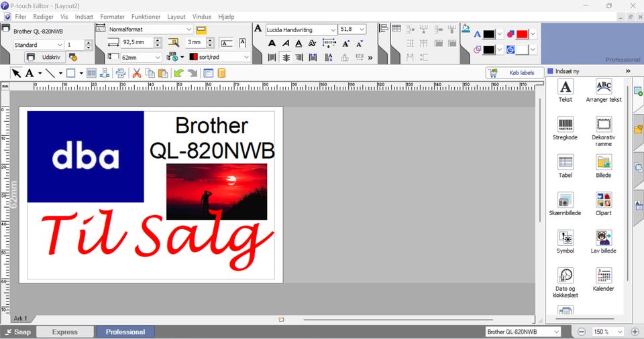Insert a Dekorativ ramme frame
Screen dimensions: 644x339
603,131
